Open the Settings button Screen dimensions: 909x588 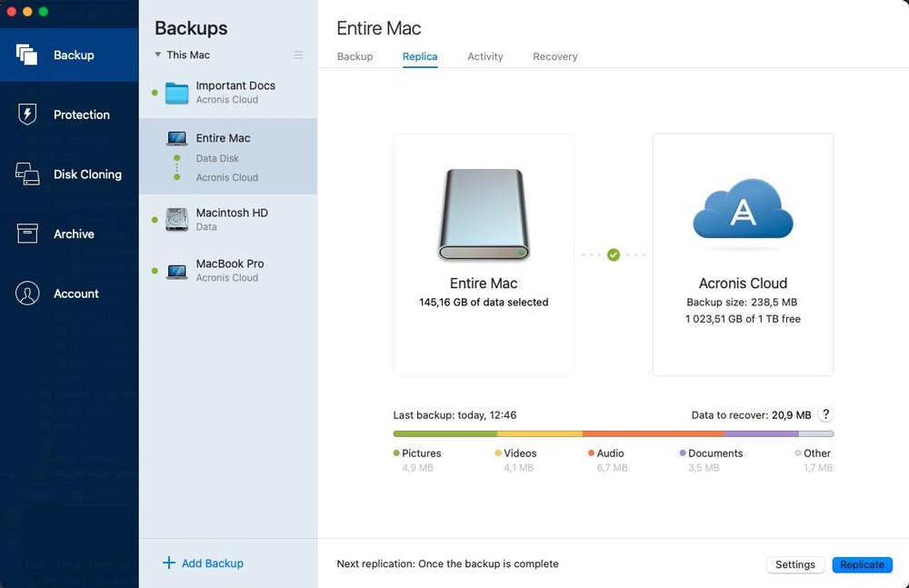[794, 564]
